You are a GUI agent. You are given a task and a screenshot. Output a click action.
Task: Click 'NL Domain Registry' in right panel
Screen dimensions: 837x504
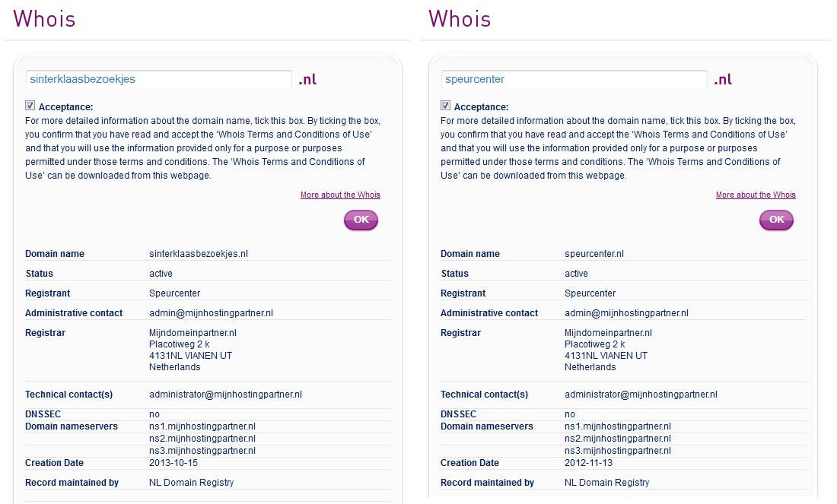[607, 483]
